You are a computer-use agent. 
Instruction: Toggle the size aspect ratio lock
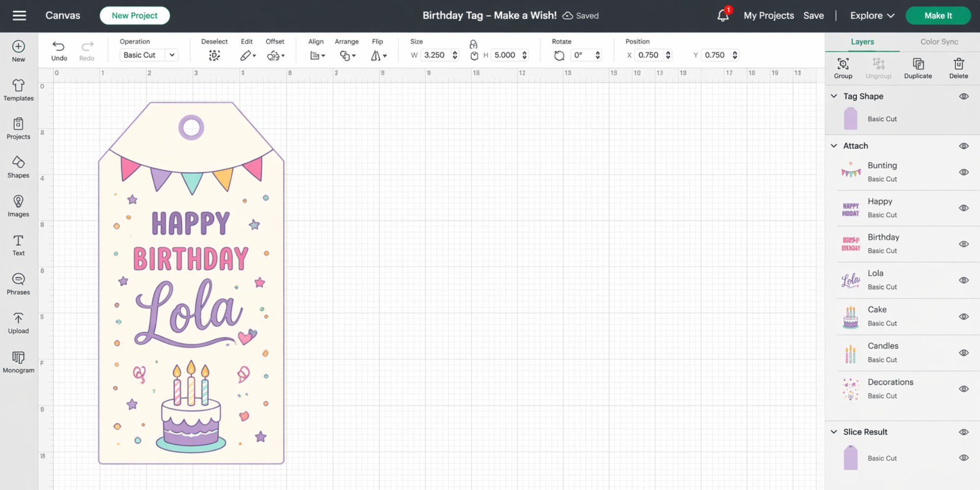point(473,45)
